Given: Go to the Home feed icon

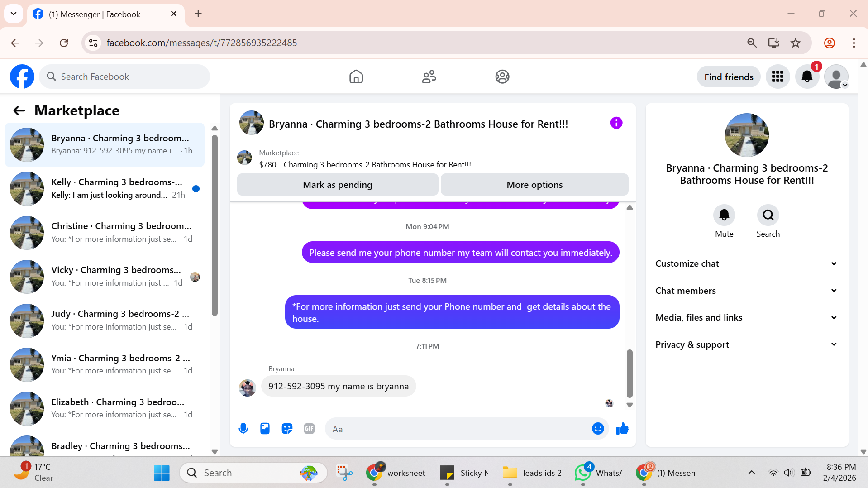Looking at the screenshot, I should coord(356,77).
